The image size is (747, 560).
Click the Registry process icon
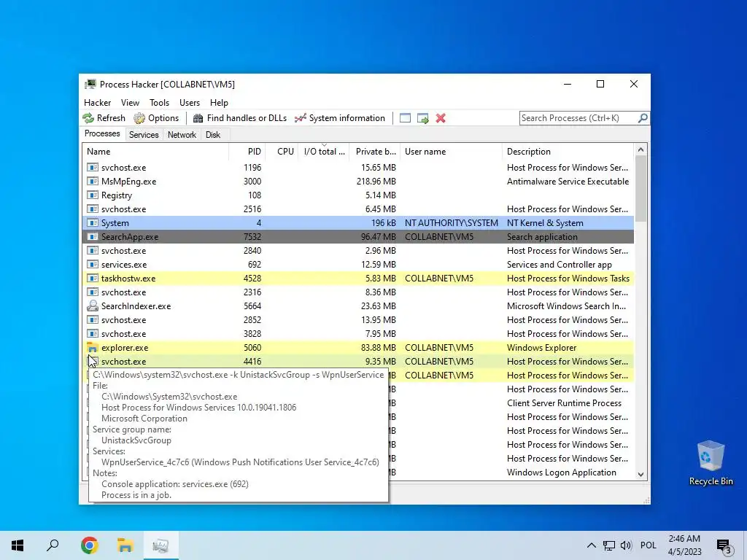tap(93, 195)
